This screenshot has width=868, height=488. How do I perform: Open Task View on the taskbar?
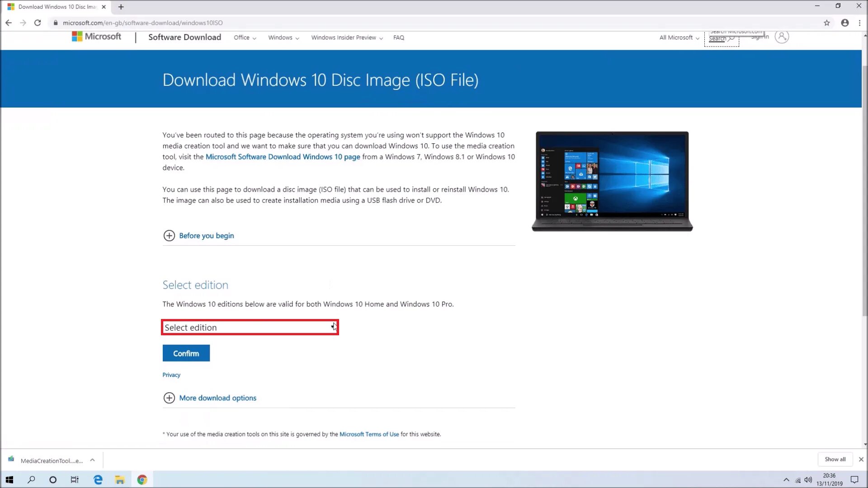pyautogui.click(x=75, y=479)
